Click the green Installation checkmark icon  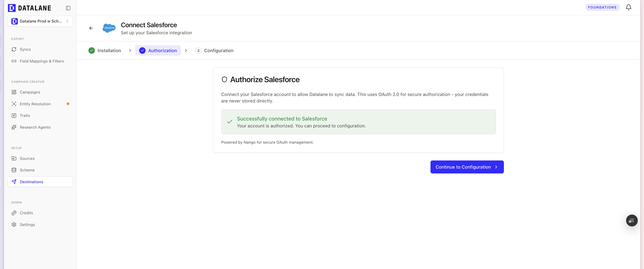coord(92,50)
